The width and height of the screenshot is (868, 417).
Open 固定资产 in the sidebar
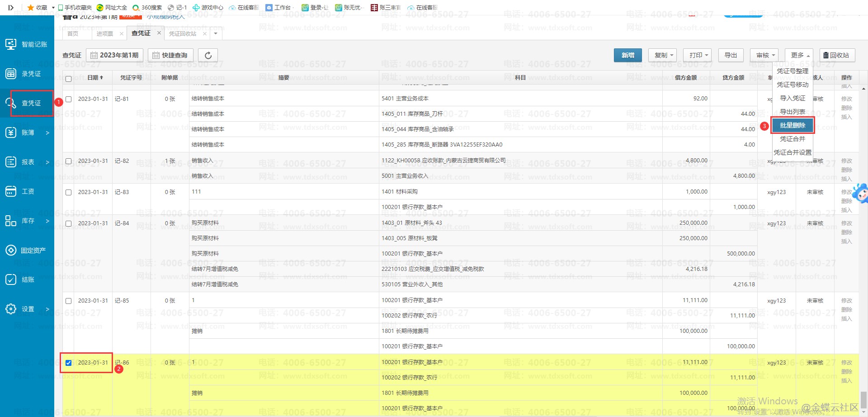point(27,250)
